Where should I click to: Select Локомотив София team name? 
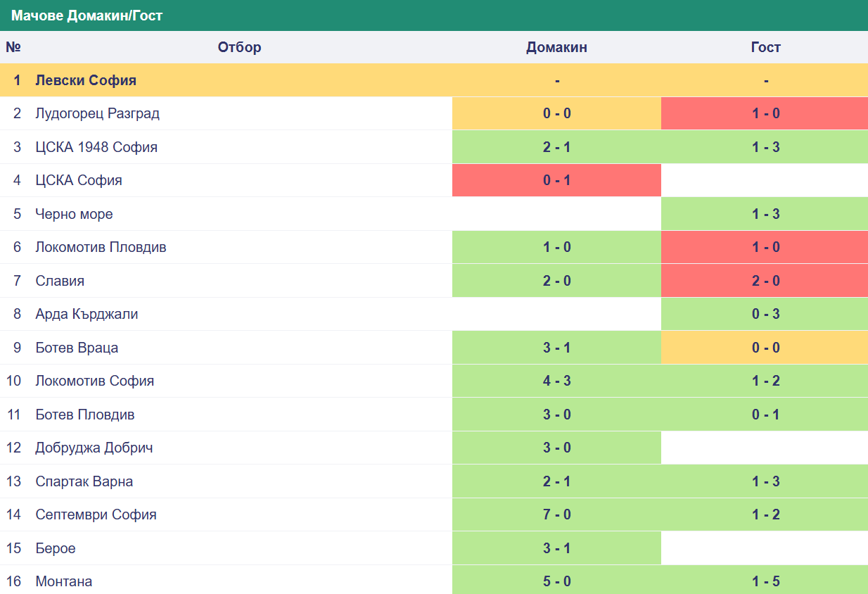point(94,381)
